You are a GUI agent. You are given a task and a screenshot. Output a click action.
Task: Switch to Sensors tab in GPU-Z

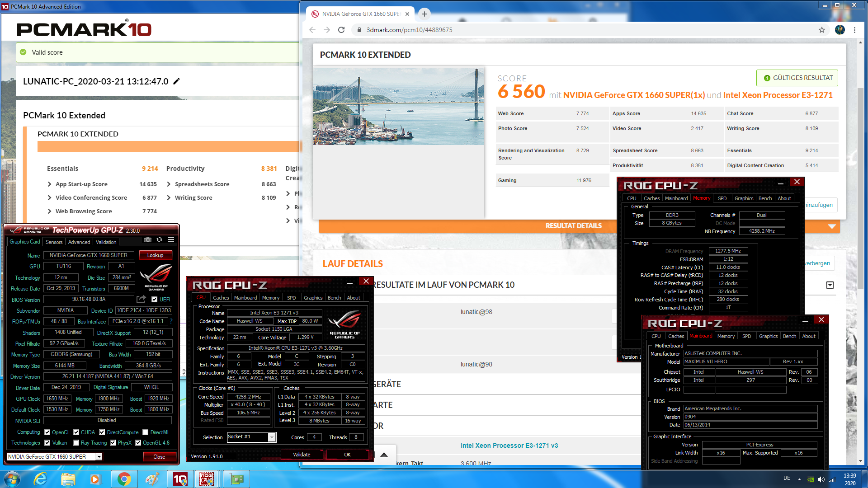point(54,242)
